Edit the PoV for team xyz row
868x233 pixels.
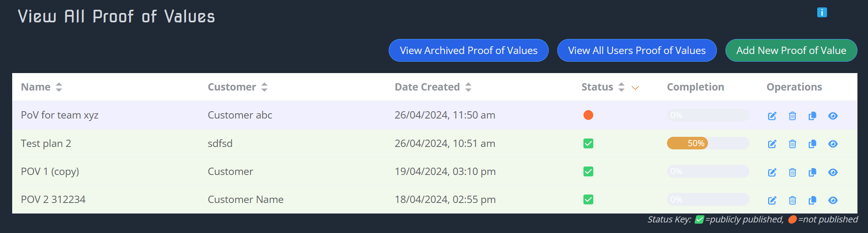pyautogui.click(x=772, y=116)
